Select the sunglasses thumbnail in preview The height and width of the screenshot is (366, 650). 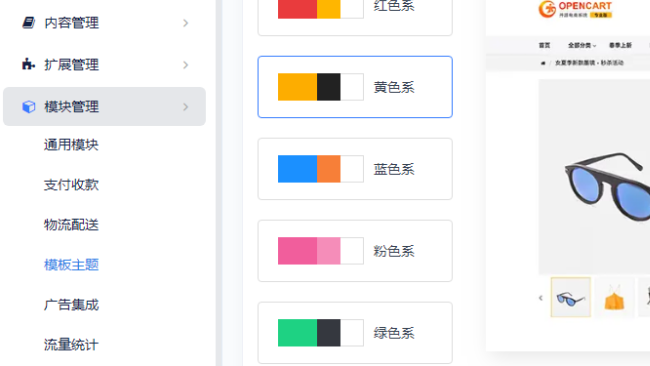pyautogui.click(x=570, y=297)
